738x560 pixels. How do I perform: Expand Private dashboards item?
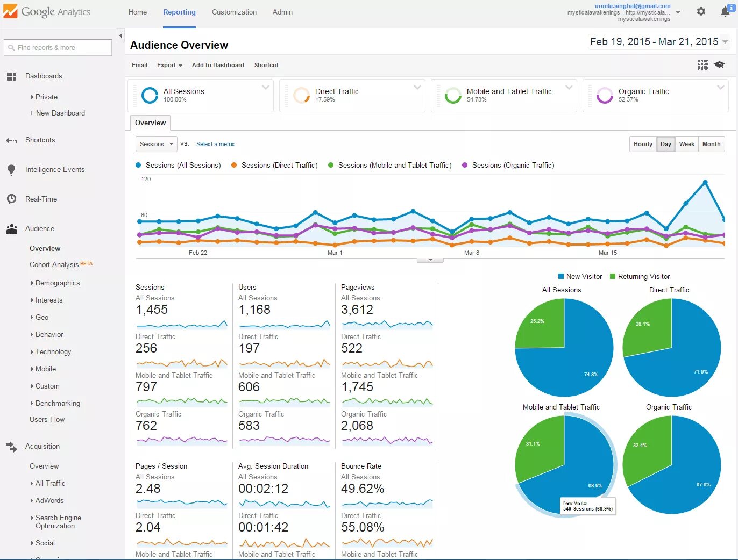44,97
